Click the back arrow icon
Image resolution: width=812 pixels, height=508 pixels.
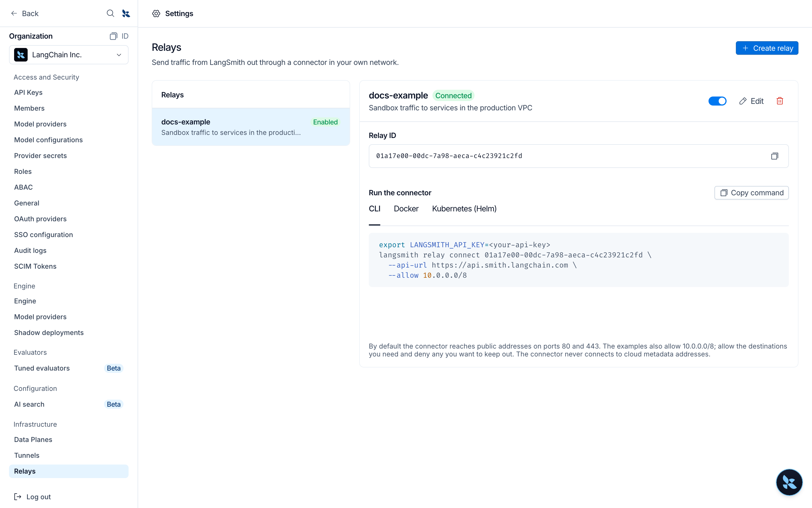point(14,14)
